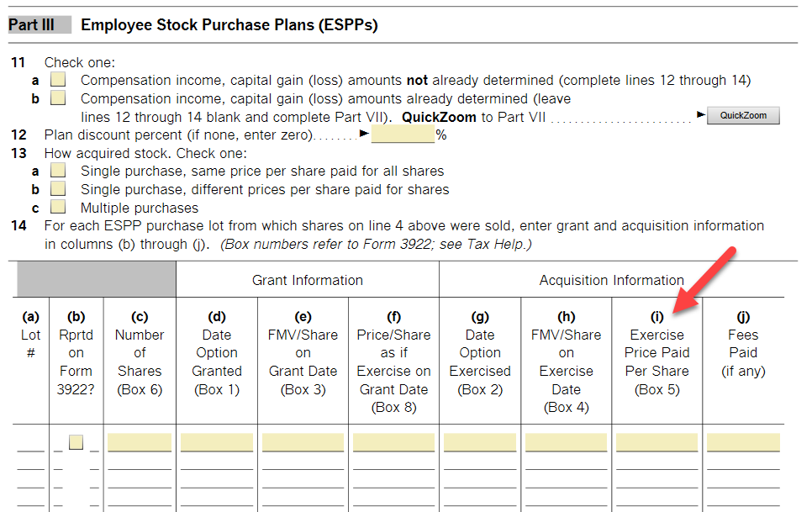This screenshot has width=812, height=512.
Task: Check box 11a amounts not already determined
Action: [58, 80]
